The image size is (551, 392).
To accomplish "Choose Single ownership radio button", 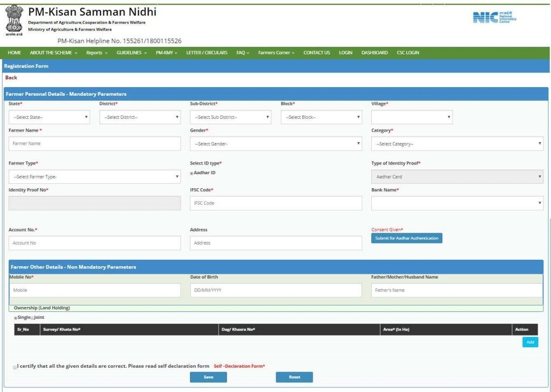I will [16, 318].
